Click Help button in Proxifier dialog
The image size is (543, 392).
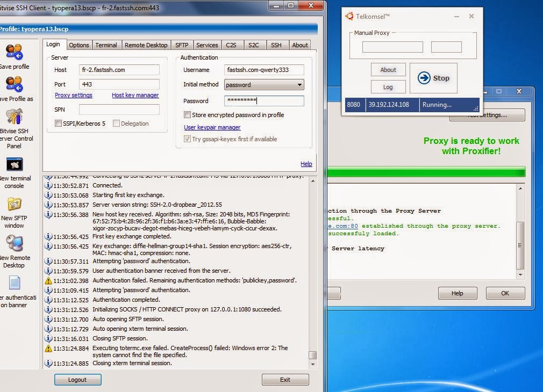[457, 293]
